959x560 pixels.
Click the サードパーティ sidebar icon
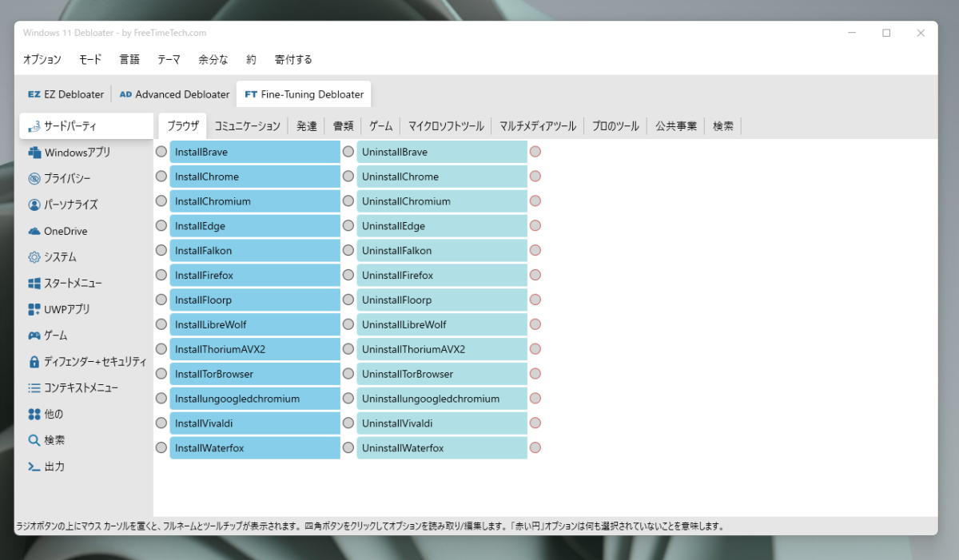point(34,126)
